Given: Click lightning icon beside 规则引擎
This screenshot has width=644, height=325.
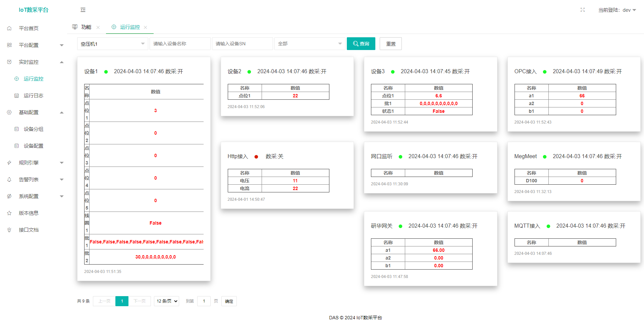Looking at the screenshot, I should click(9, 163).
